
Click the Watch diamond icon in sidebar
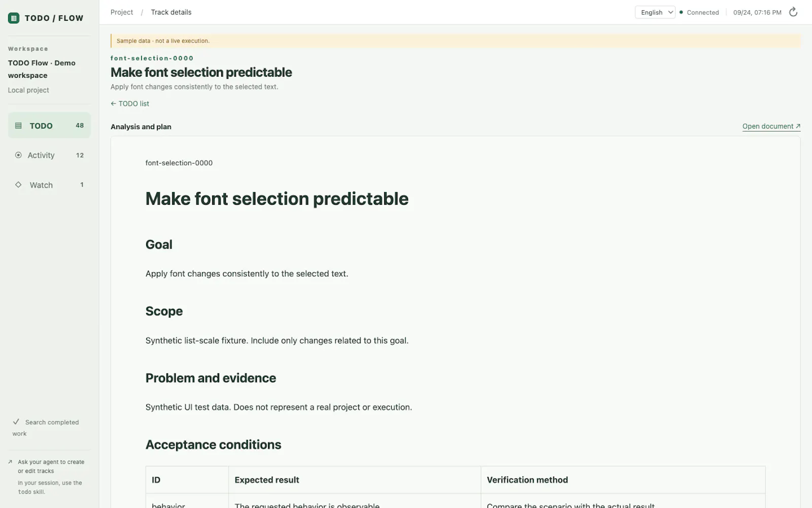pos(18,185)
